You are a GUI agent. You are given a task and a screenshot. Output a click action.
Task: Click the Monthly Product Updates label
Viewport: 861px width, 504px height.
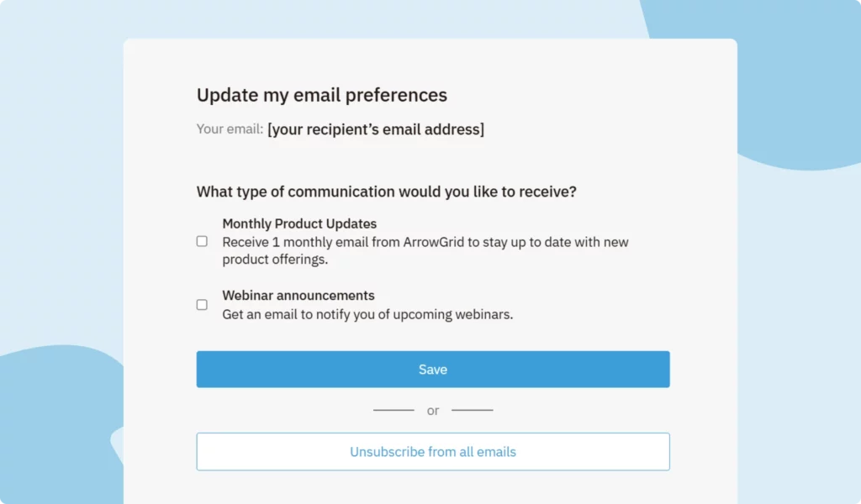(299, 223)
